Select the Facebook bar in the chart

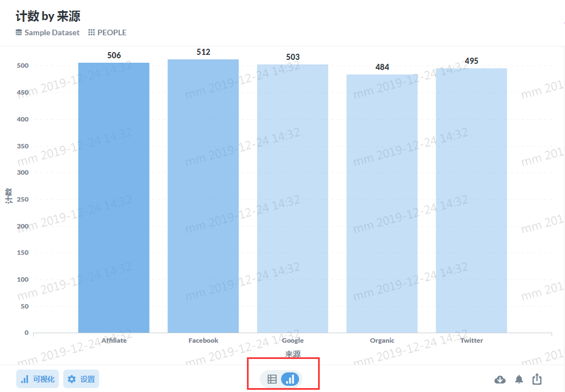point(203,196)
